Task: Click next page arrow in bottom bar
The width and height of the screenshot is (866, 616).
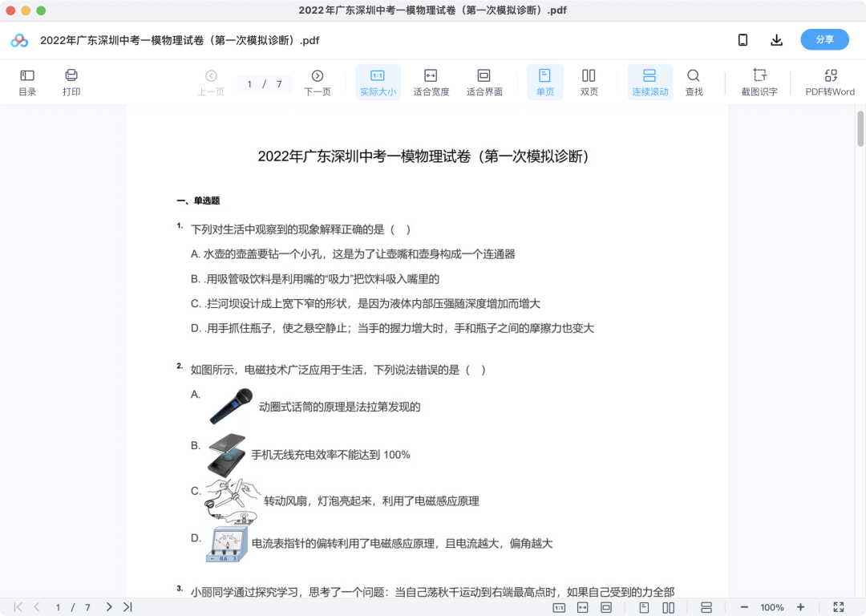Action: click(x=109, y=607)
